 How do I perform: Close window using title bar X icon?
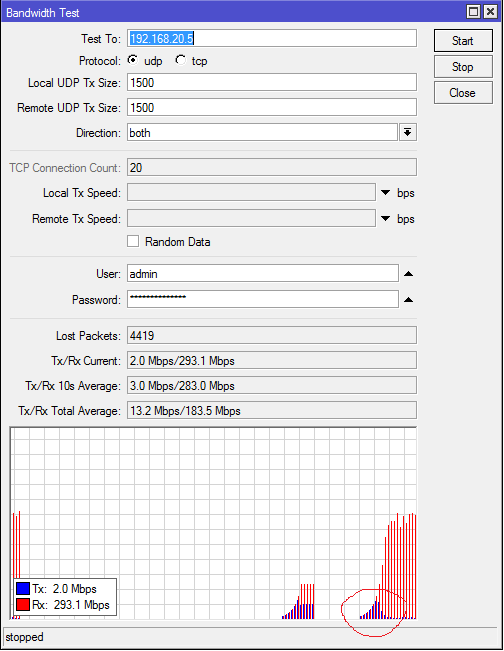[490, 12]
